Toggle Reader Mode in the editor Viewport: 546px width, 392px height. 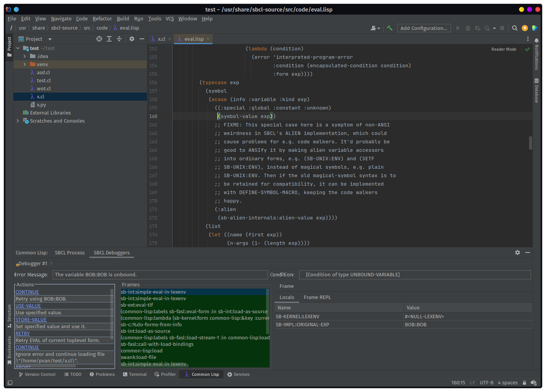coord(504,49)
